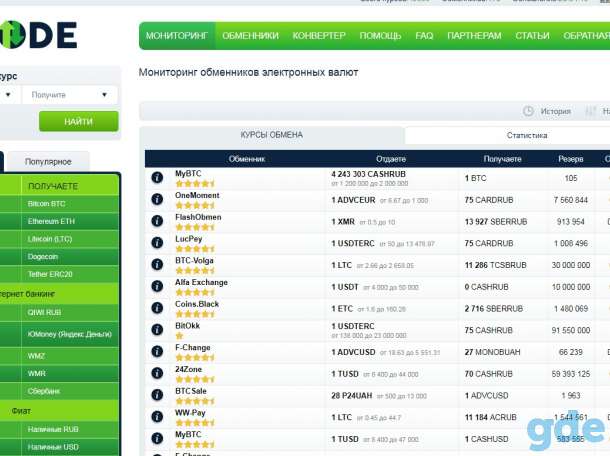The image size is (610, 456).
Task: Open the OneMoment exchanger link
Action: 197,195
